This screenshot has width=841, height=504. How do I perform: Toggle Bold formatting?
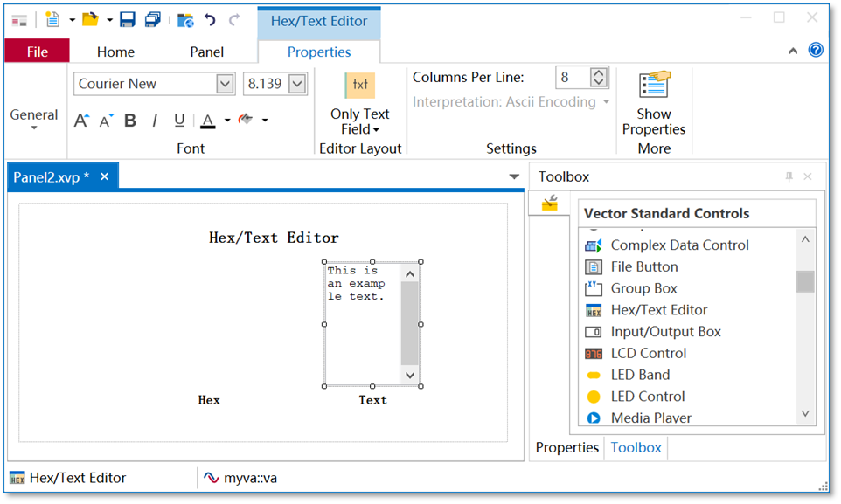click(130, 120)
